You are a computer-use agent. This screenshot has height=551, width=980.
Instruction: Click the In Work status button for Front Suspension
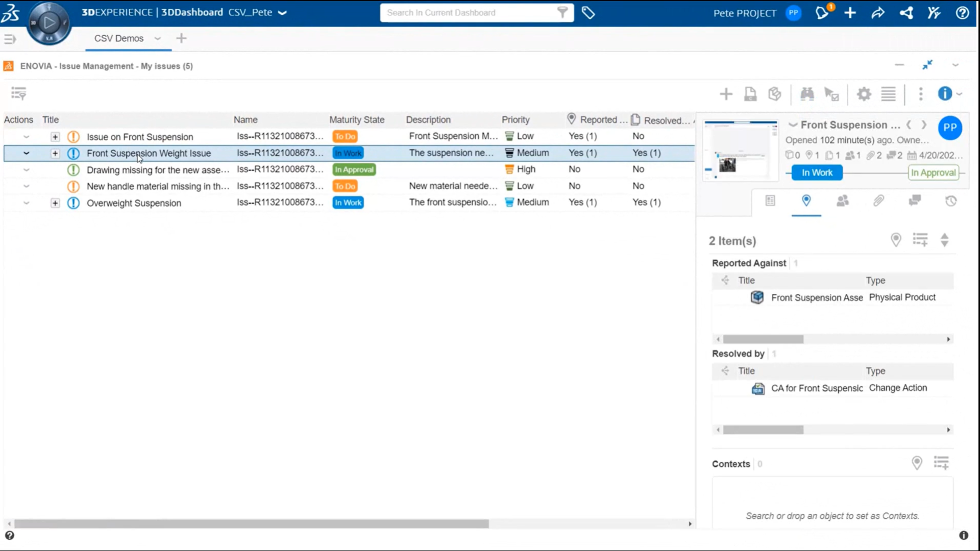pyautogui.click(x=816, y=172)
